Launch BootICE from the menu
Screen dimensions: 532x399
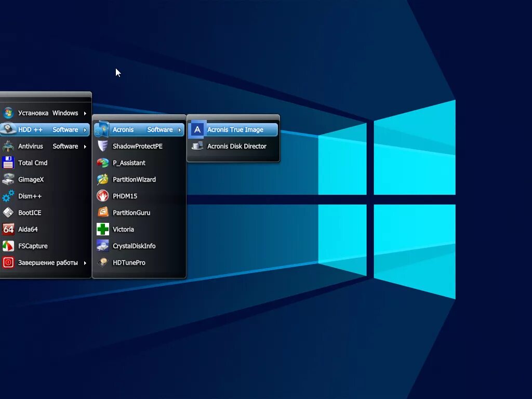[45, 212]
